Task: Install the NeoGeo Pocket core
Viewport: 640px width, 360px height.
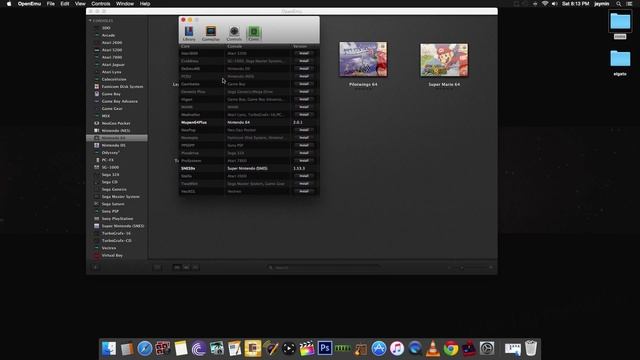Action: click(x=304, y=130)
